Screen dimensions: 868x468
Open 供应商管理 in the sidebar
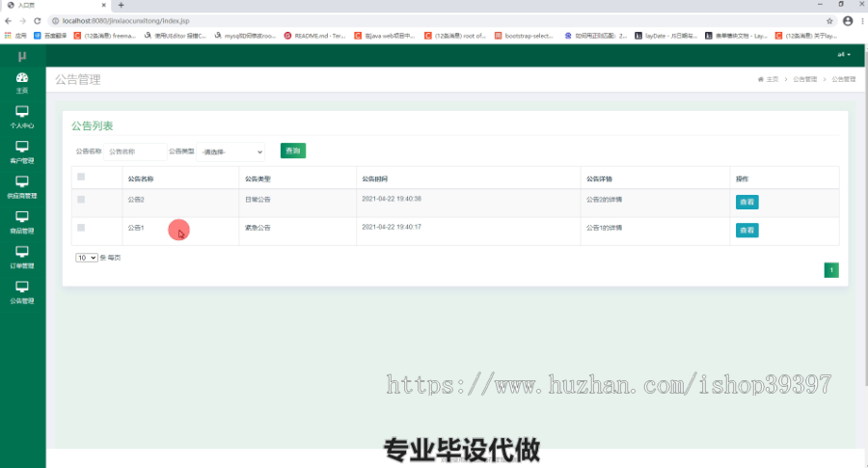pyautogui.click(x=22, y=187)
